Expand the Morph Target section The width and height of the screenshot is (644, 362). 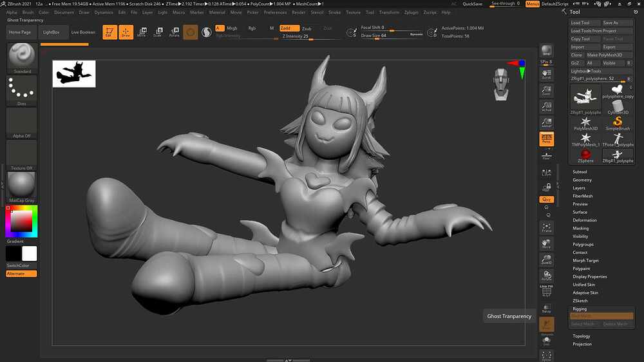tap(585, 260)
